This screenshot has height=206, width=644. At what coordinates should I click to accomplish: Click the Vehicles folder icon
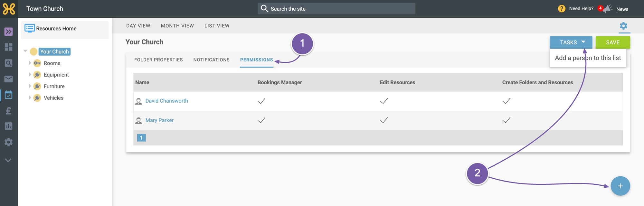[37, 98]
